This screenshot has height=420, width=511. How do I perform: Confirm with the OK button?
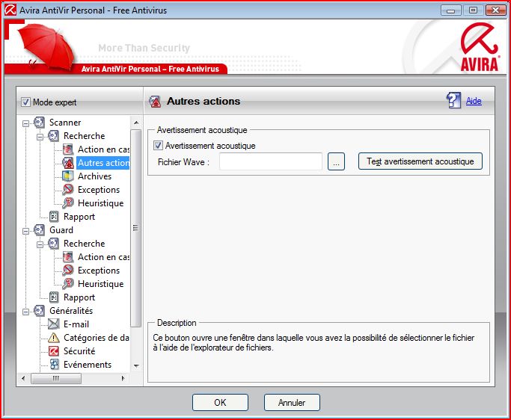click(x=220, y=402)
